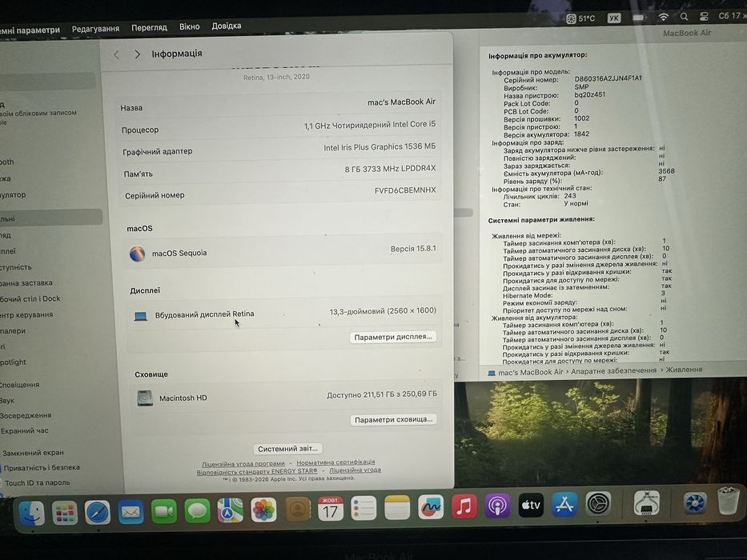Click the 51°C temperature fan indicator
The width and height of the screenshot is (747, 560).
coord(580,18)
